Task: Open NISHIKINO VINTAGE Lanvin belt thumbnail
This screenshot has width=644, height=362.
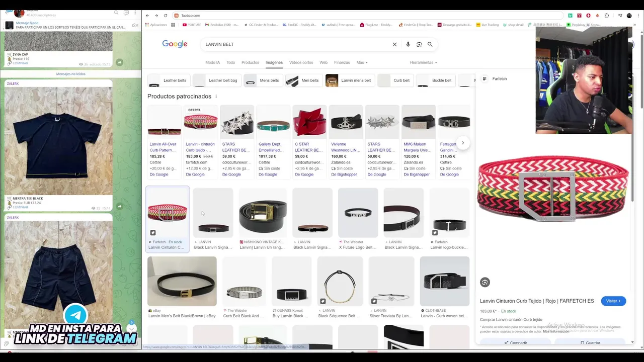Action: click(263, 213)
